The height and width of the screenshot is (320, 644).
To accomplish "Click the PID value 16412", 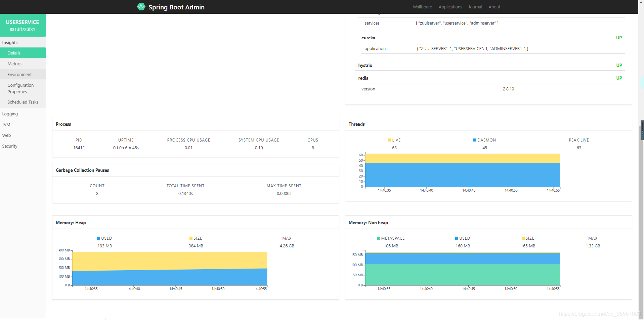I will point(79,148).
